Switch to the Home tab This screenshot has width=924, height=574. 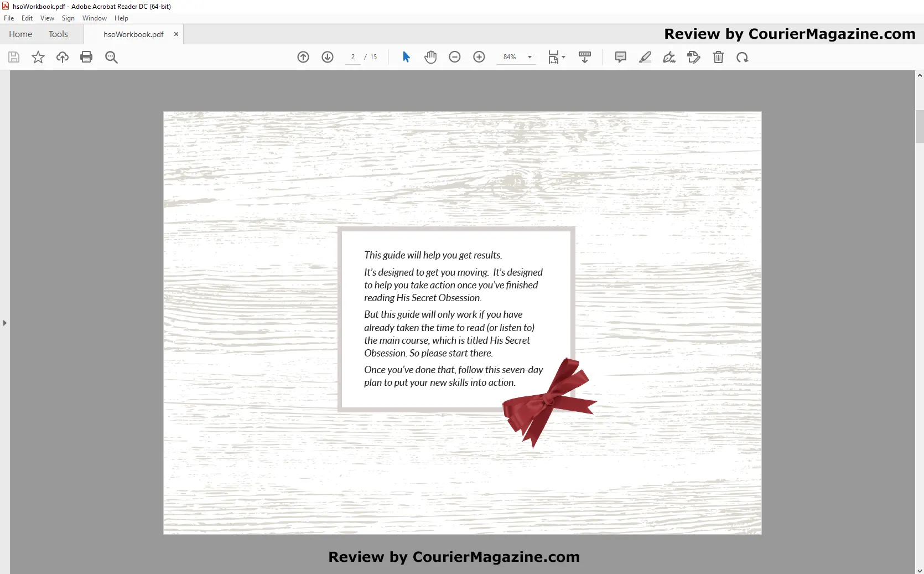pos(20,34)
